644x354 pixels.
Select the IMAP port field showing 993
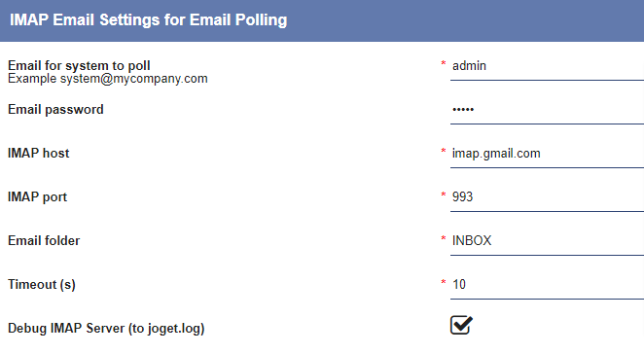tap(547, 197)
